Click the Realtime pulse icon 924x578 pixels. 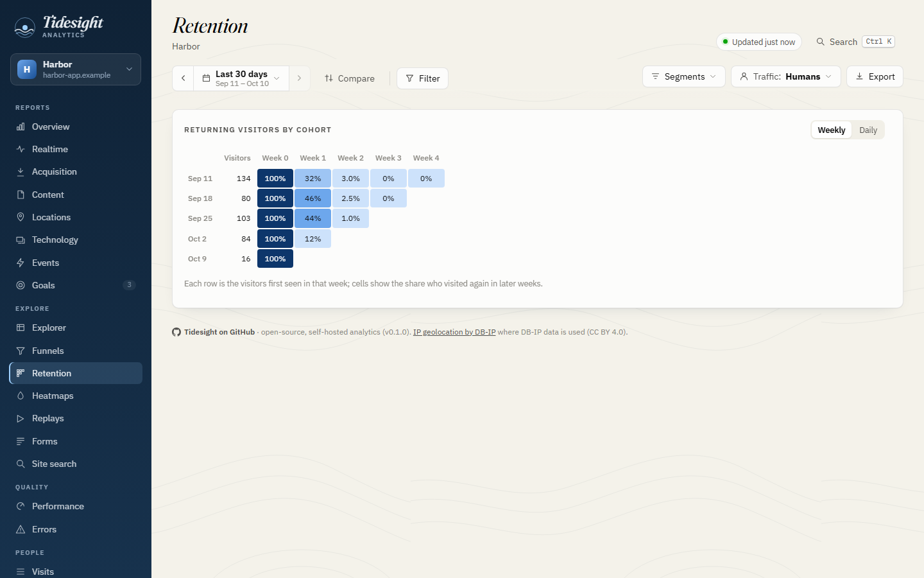[21, 149]
